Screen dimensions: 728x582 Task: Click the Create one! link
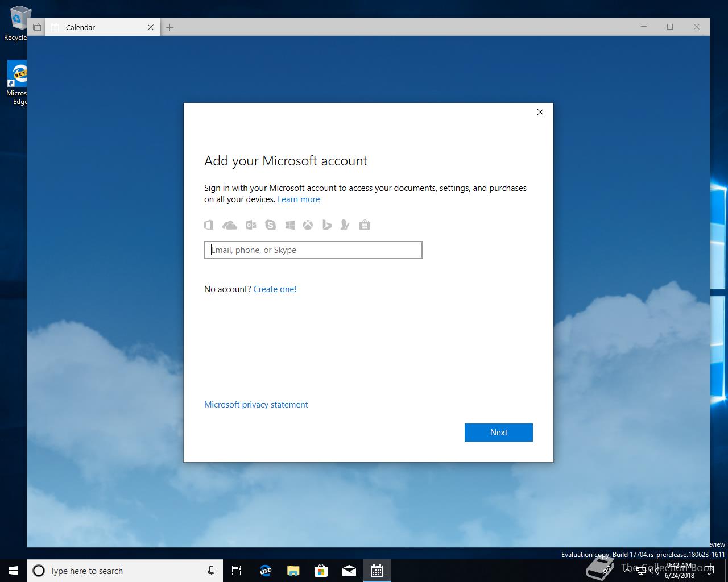[275, 289]
